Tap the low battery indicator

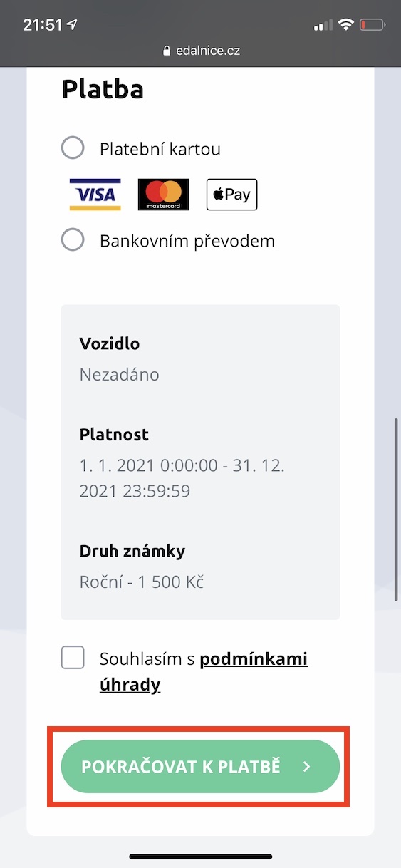(373, 25)
